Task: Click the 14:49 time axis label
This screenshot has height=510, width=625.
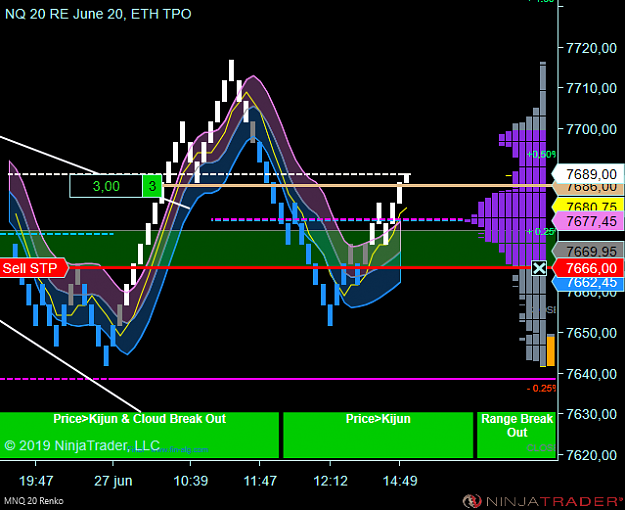Action: click(400, 480)
